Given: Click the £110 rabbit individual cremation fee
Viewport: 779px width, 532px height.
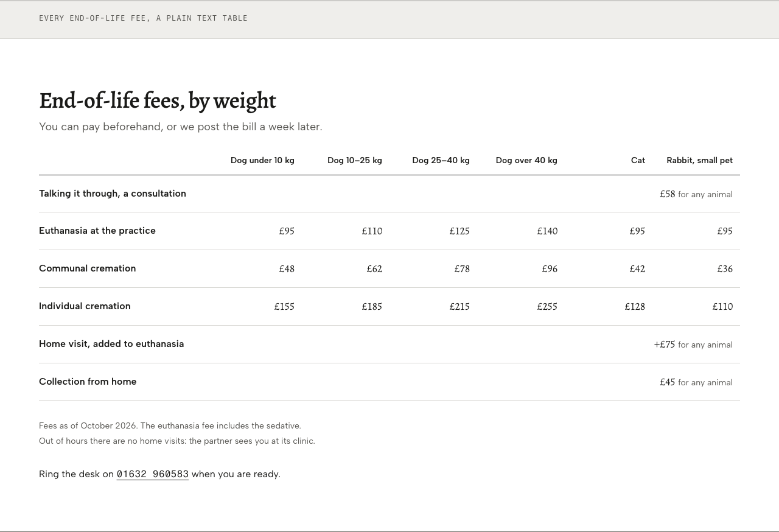Looking at the screenshot, I should pos(722,307).
